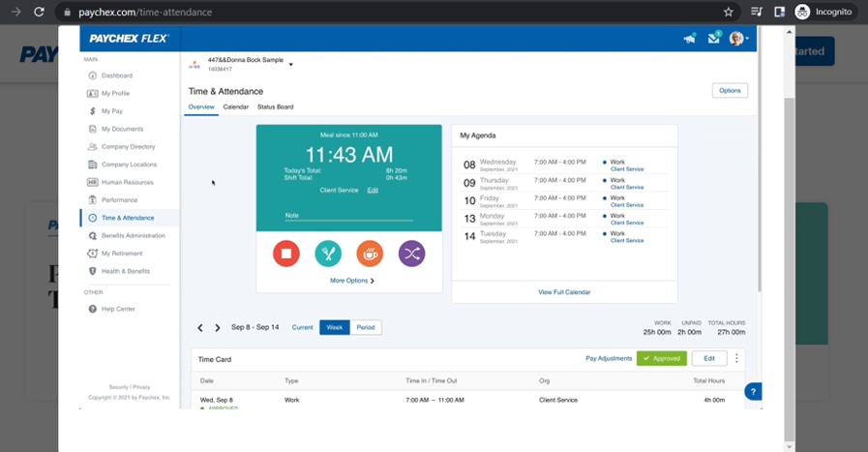Screen dimensions: 868x452
Task: Click the Options button
Action: (730, 91)
